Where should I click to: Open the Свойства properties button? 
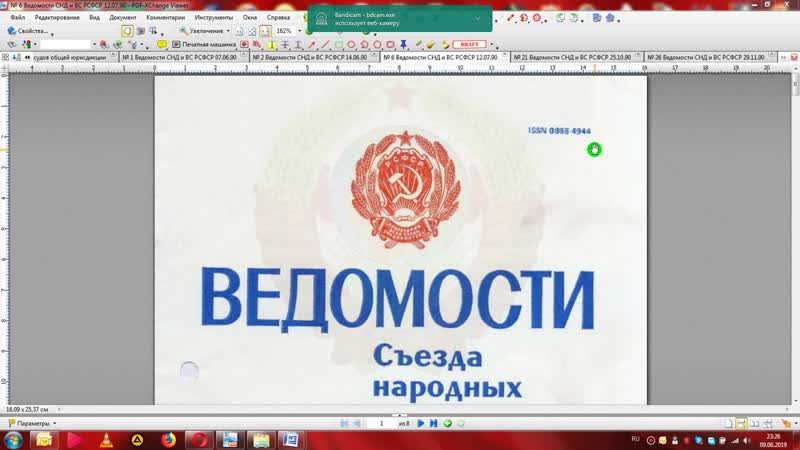tap(28, 31)
